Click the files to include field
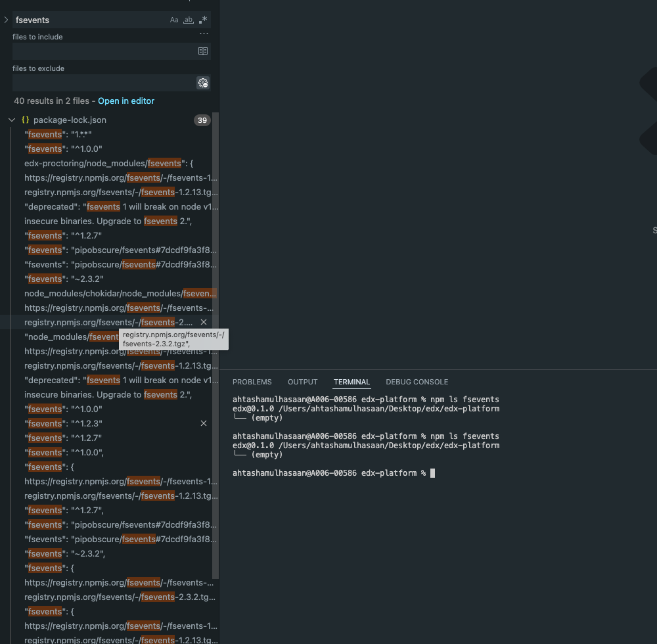657x644 pixels. 104,51
